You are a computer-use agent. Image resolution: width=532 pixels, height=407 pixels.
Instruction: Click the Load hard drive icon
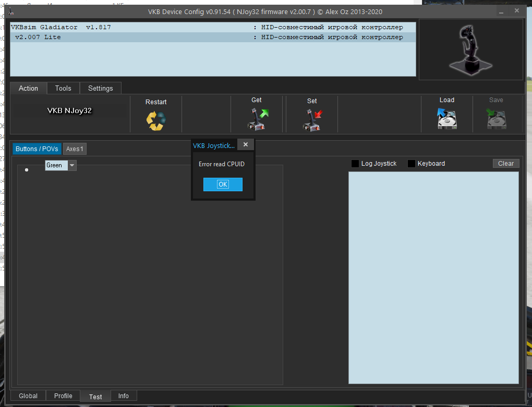[x=447, y=119]
